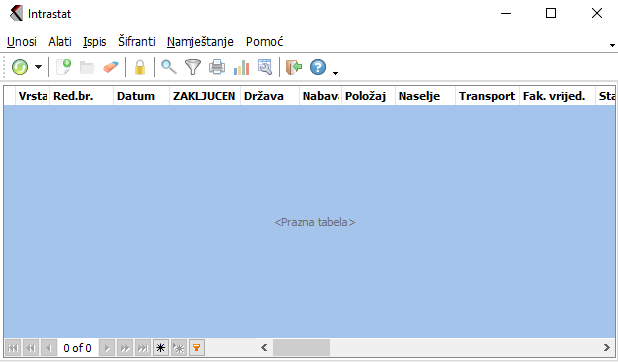
Task: Click the green refresh icon
Action: point(20,67)
